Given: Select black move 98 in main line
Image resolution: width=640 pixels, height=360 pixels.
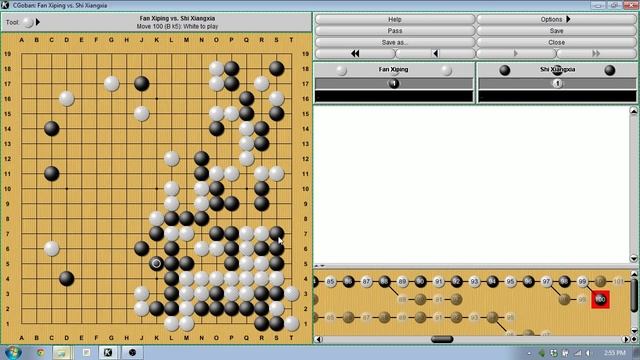Looking at the screenshot, I should pyautogui.click(x=564, y=282).
